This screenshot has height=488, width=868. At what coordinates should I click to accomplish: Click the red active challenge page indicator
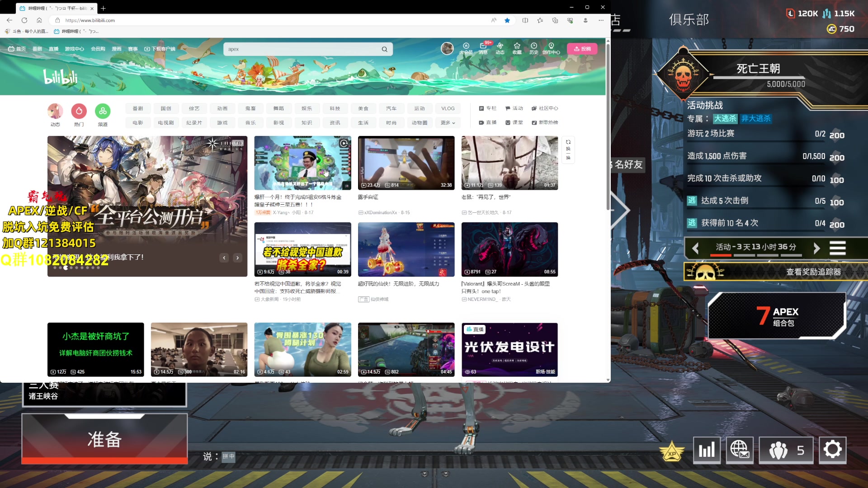point(721,256)
